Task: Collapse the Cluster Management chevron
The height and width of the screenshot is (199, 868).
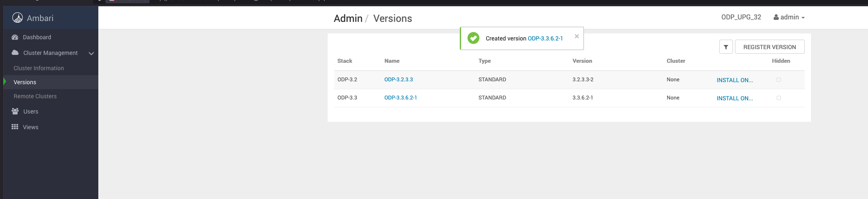Action: pos(91,53)
